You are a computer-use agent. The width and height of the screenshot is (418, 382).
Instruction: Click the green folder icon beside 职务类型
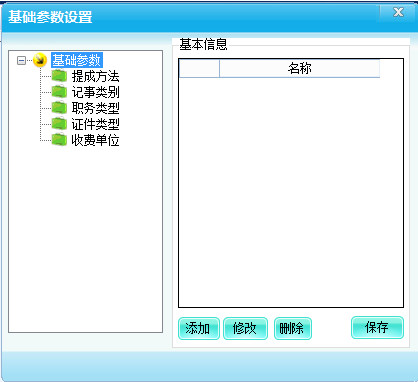[x=59, y=108]
